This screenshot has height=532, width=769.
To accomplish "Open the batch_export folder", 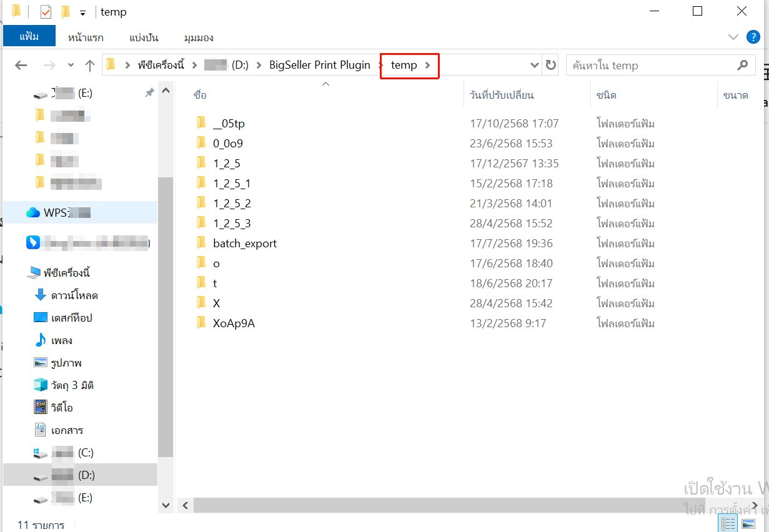I will pyautogui.click(x=244, y=244).
